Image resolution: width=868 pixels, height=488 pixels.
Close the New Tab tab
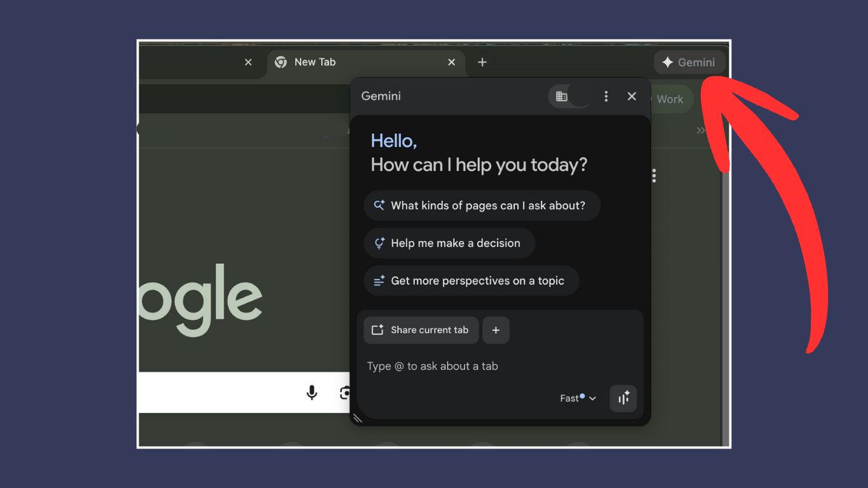point(451,62)
